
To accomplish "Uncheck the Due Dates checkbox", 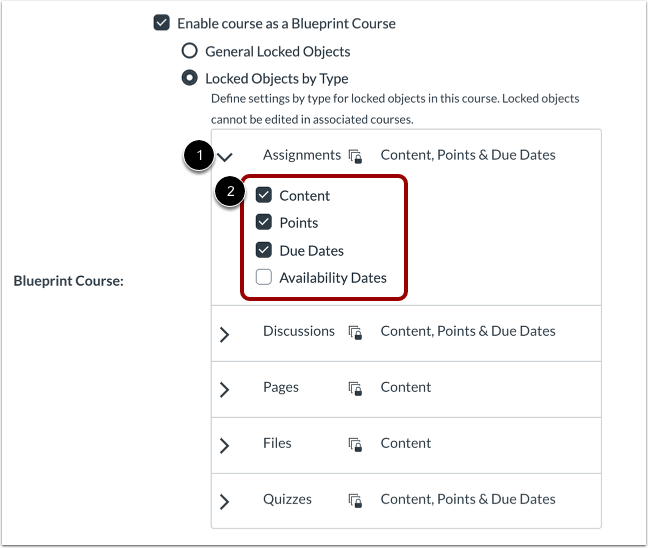I will 264,250.
